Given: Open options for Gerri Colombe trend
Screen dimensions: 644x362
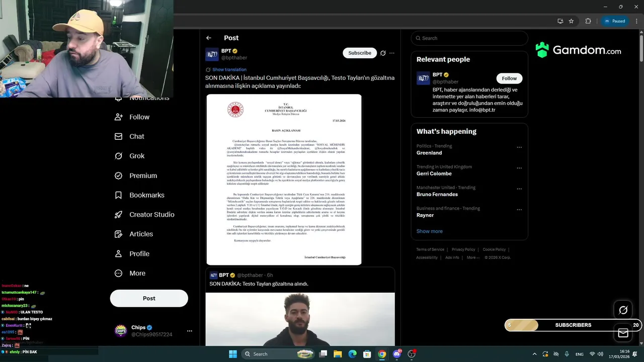Looking at the screenshot, I should tap(519, 168).
